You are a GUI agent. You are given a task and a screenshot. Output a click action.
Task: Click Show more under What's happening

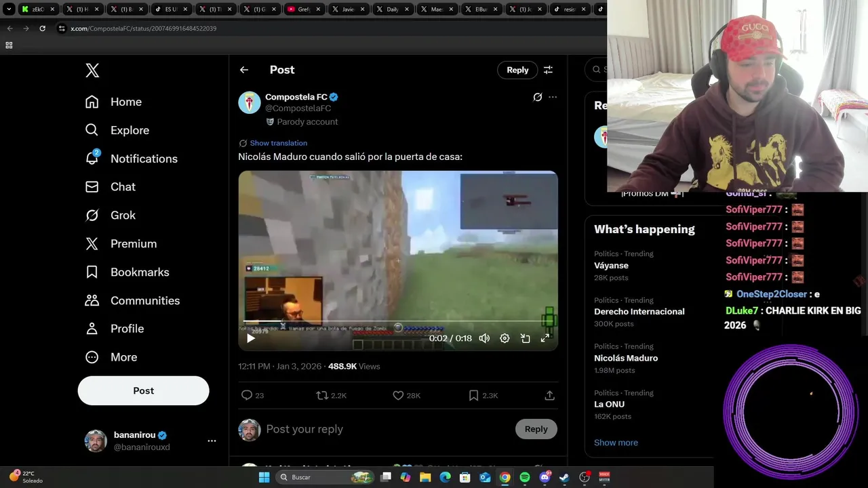pos(616,443)
